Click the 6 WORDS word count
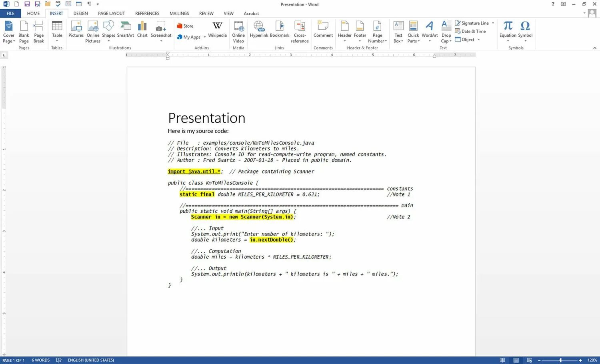Viewport: 600px width, 364px height. (41, 360)
